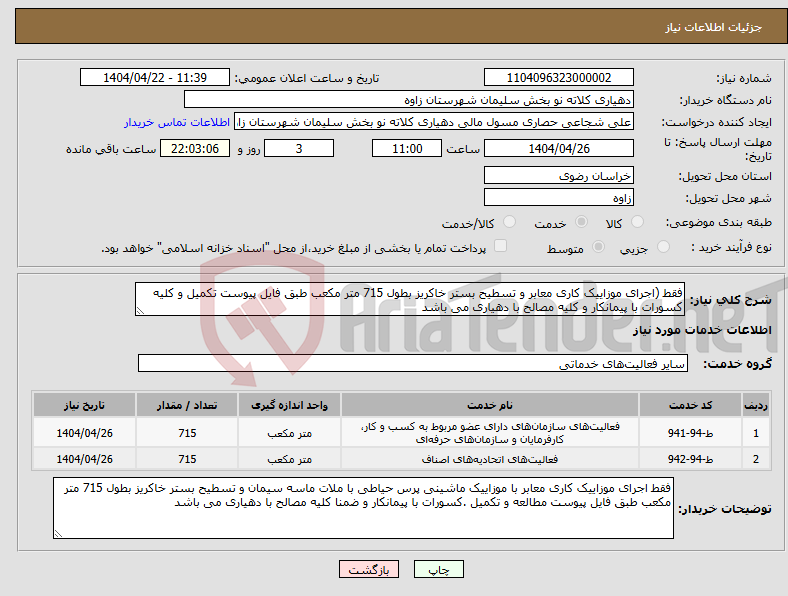Viewport: 788px width, 596px height.
Task: Click the تعداد / مقدار column header
Action: (x=187, y=405)
